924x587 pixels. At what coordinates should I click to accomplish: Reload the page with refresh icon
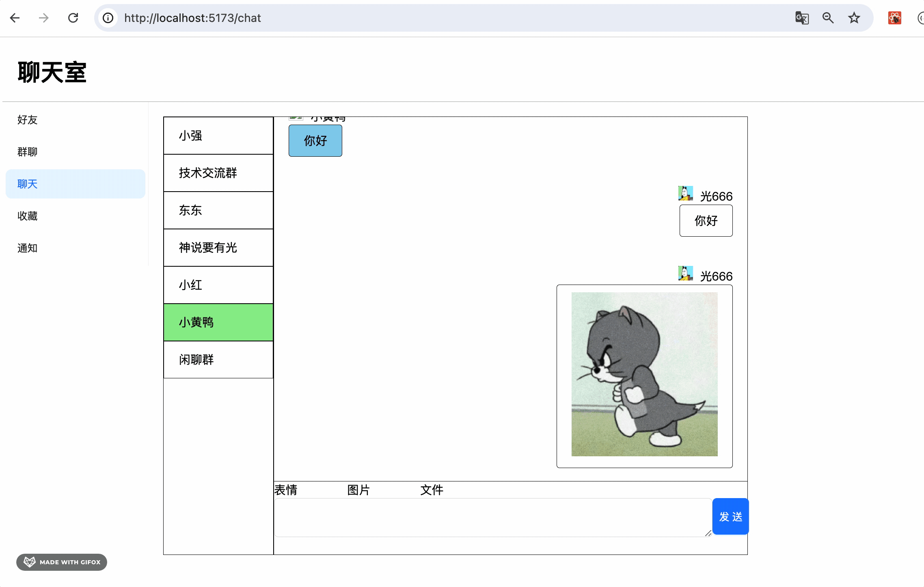[x=73, y=18]
